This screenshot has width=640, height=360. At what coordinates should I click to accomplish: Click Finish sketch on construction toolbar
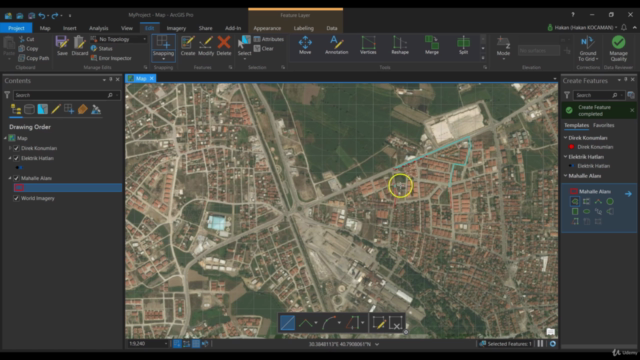click(378, 323)
